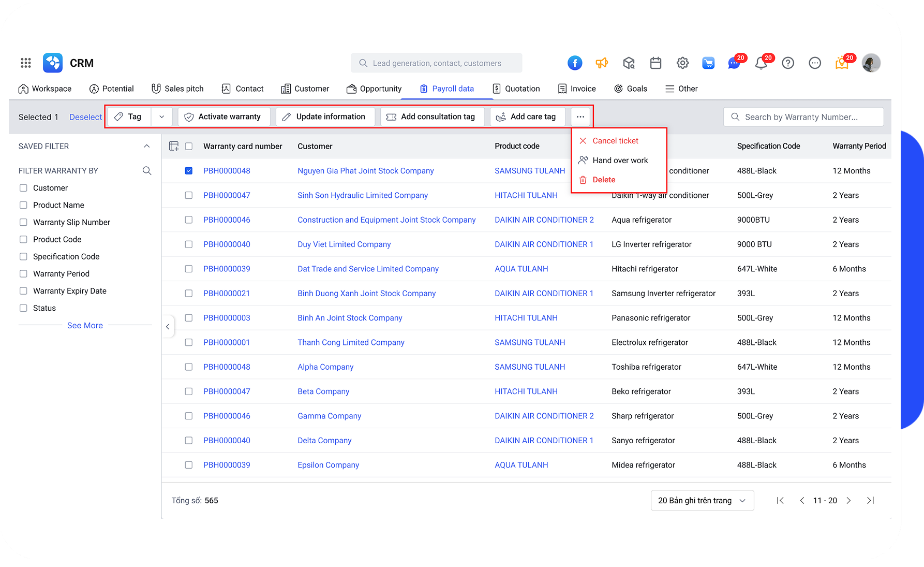Click the shopping cart store icon
This screenshot has width=924, height=567.
click(708, 63)
